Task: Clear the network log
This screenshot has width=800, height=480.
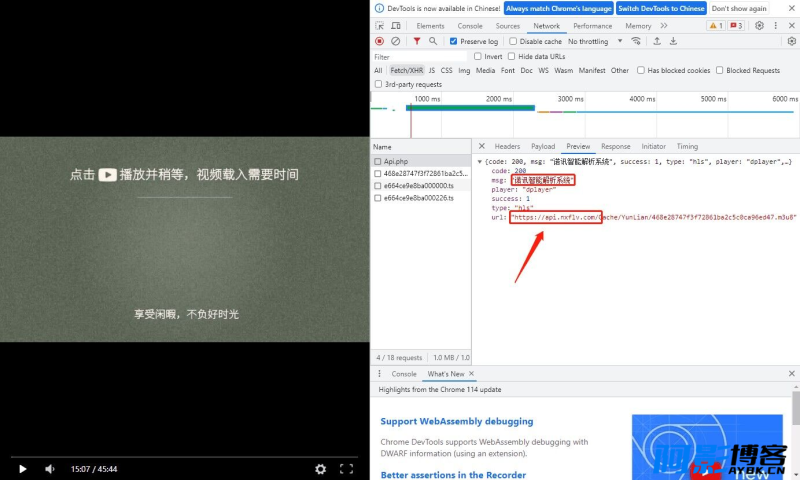Action: tap(395, 41)
